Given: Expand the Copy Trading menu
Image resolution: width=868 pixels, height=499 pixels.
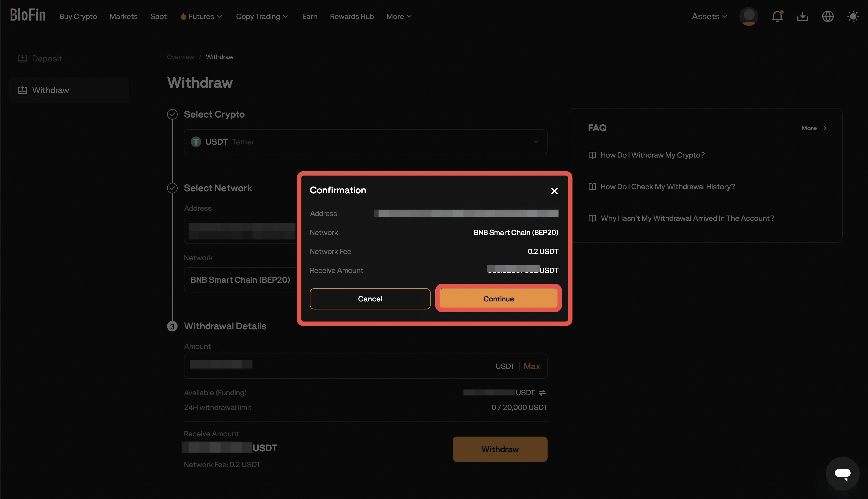Looking at the screenshot, I should pyautogui.click(x=262, y=16).
